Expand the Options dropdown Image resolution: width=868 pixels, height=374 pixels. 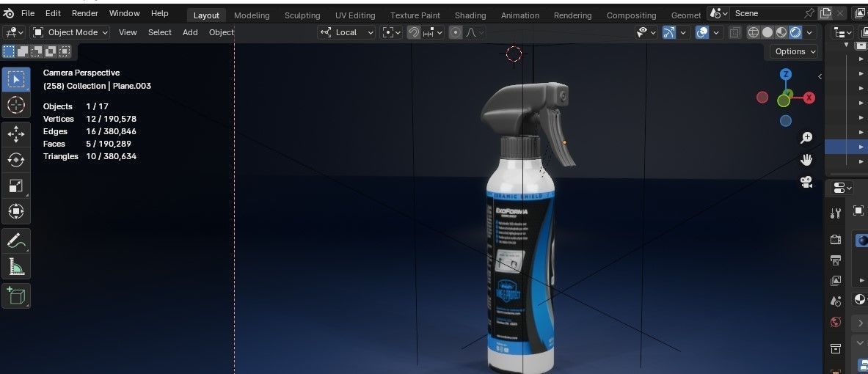[x=795, y=51]
